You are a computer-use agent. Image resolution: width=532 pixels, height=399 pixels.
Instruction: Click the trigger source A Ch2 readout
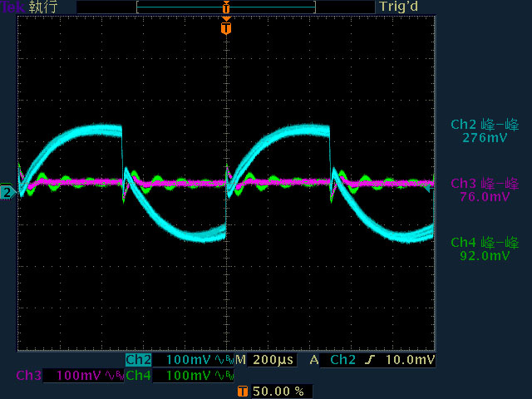coord(332,360)
